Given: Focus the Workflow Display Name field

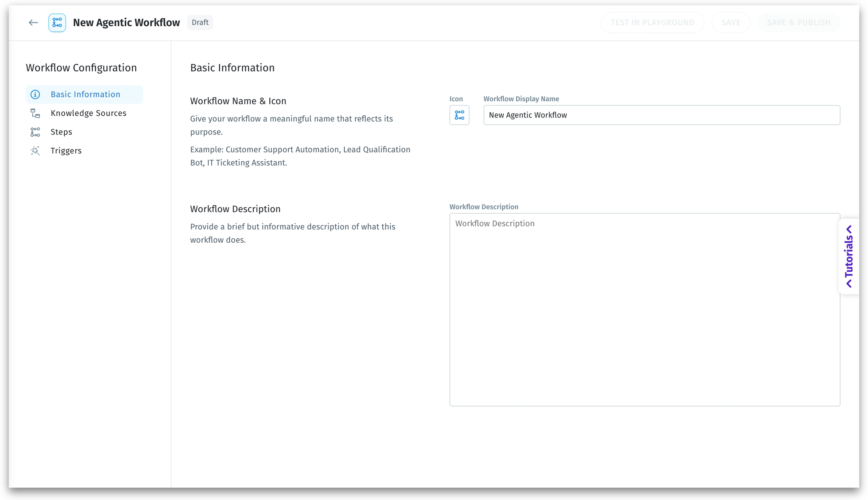Looking at the screenshot, I should (x=661, y=115).
